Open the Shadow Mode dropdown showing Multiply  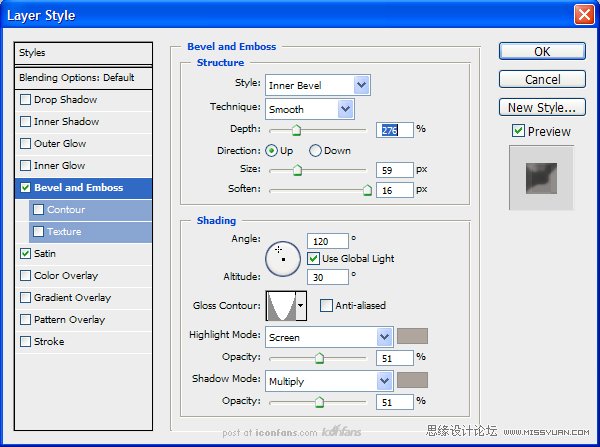point(329,381)
